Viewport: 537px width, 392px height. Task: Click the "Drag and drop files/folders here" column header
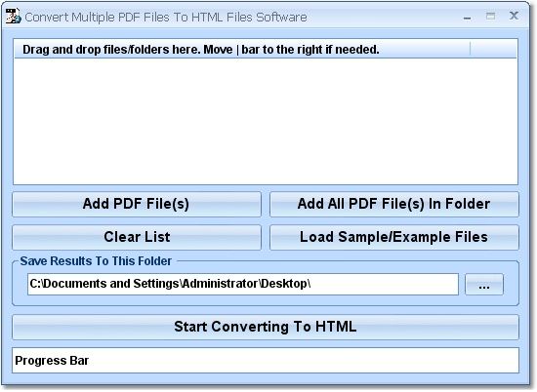point(242,50)
